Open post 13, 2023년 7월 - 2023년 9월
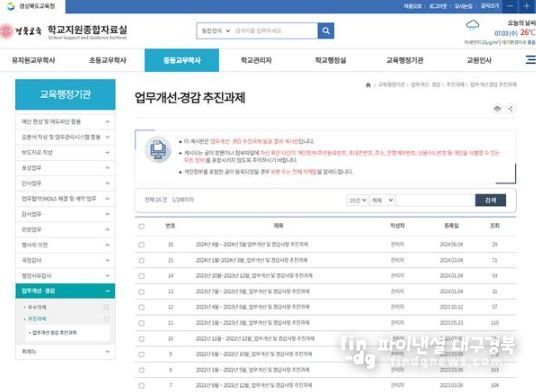The image size is (536, 392). tap(253, 291)
